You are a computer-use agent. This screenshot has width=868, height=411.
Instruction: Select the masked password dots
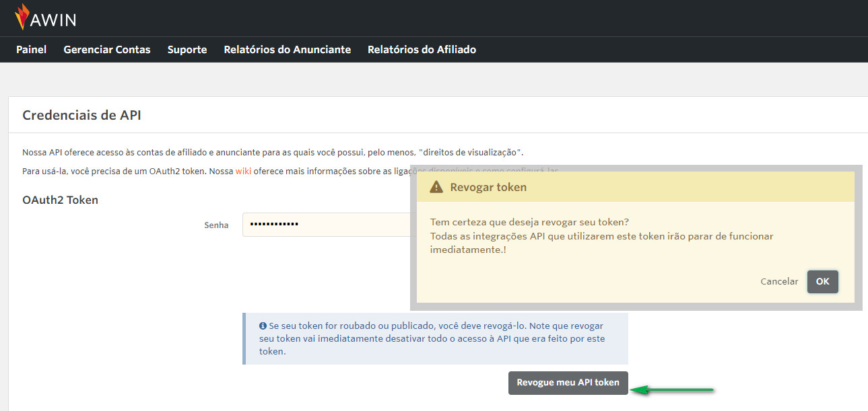coord(274,224)
